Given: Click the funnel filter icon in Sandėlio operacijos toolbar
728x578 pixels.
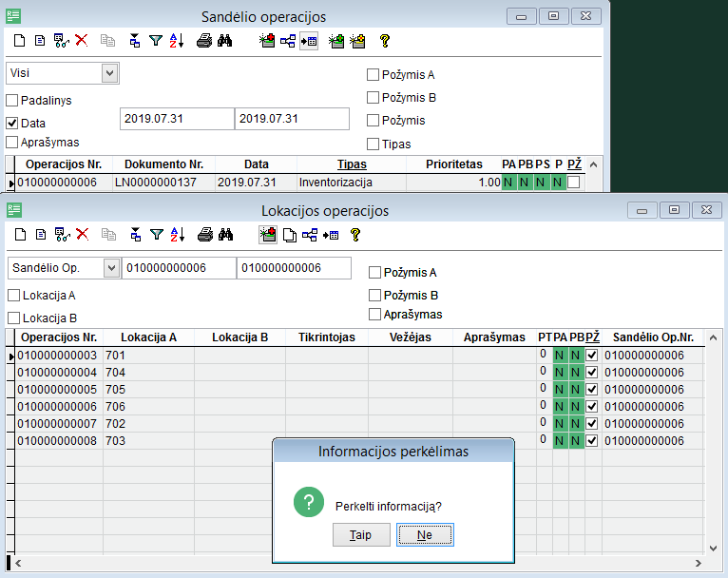Looking at the screenshot, I should point(156,41).
